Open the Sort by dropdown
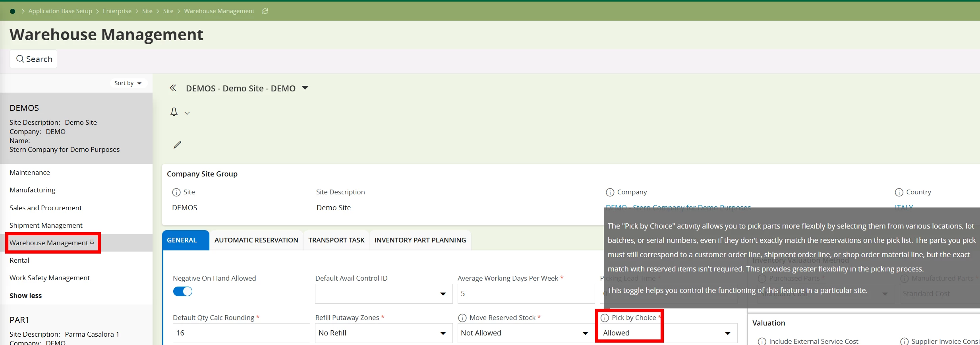The width and height of the screenshot is (980, 345). [128, 83]
